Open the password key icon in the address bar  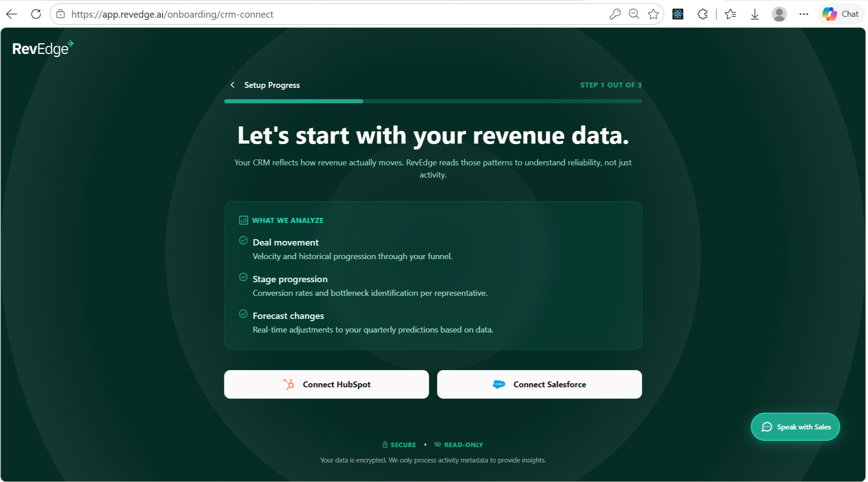click(x=615, y=14)
